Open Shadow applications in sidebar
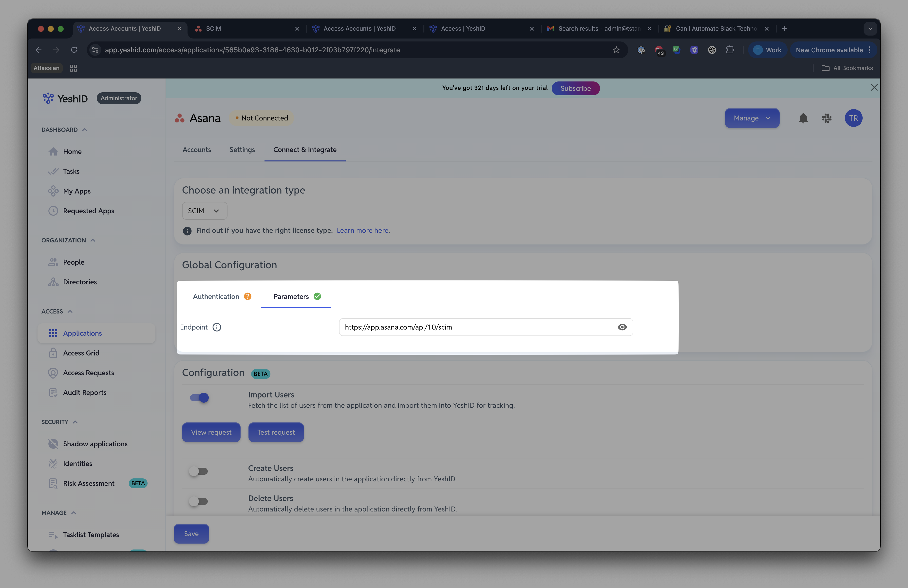Image resolution: width=908 pixels, height=588 pixels. (x=95, y=444)
